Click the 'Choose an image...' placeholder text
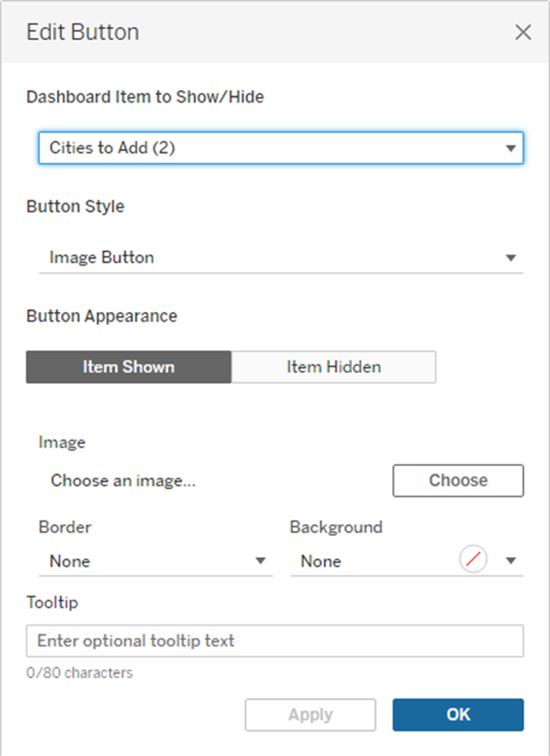 (x=123, y=480)
